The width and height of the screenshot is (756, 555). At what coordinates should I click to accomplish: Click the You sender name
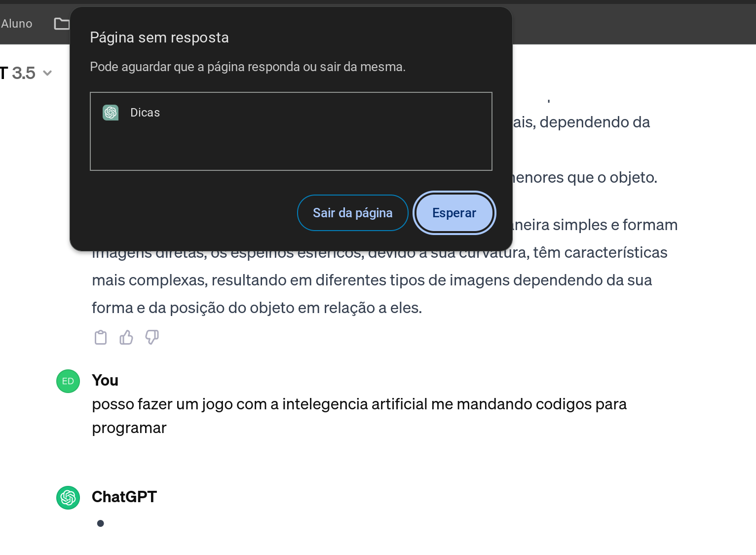[x=105, y=380]
